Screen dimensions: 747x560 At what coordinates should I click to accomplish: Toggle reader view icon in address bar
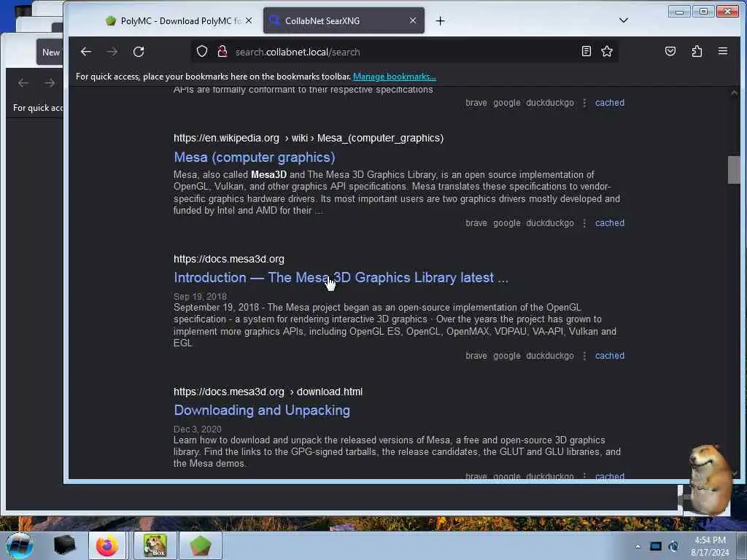coord(587,52)
